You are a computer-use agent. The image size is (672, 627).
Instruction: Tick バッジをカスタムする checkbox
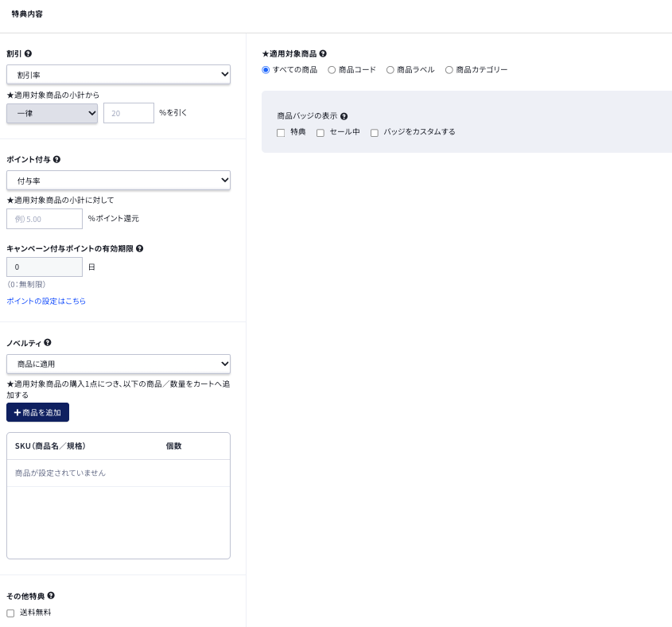(x=374, y=133)
